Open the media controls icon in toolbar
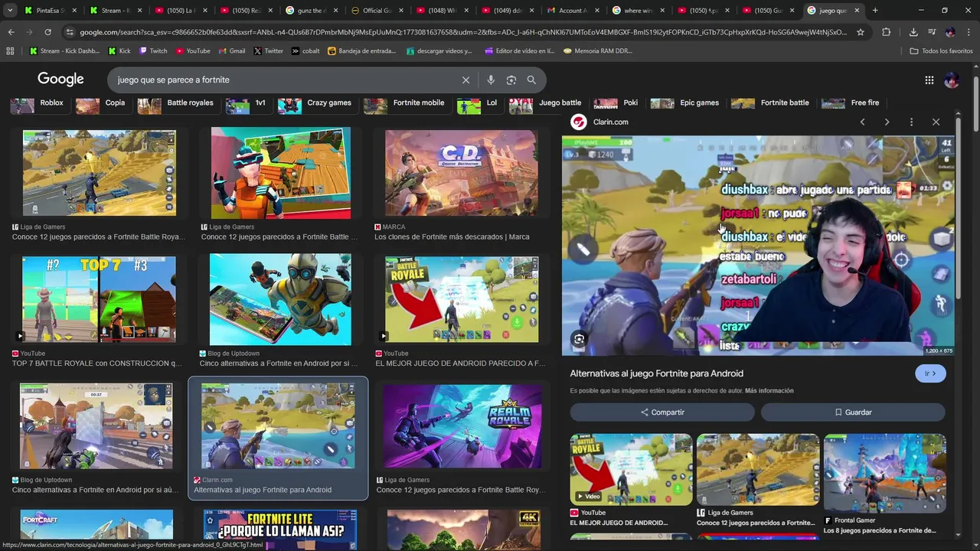The image size is (980, 551). 932,32
